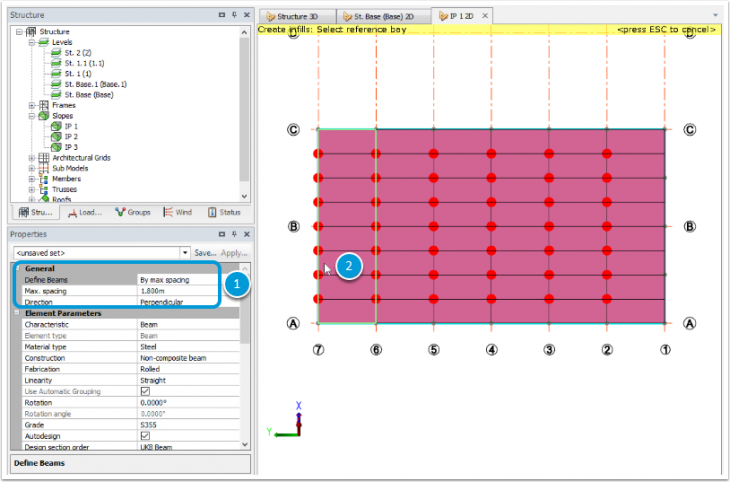Toggle the Autodesign checkbox
This screenshot has width=730, height=482.
point(146,435)
